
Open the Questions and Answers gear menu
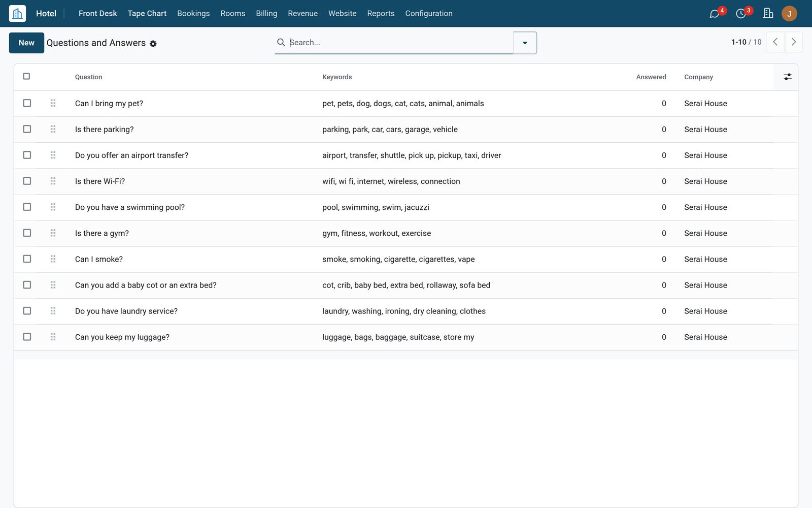click(x=153, y=44)
